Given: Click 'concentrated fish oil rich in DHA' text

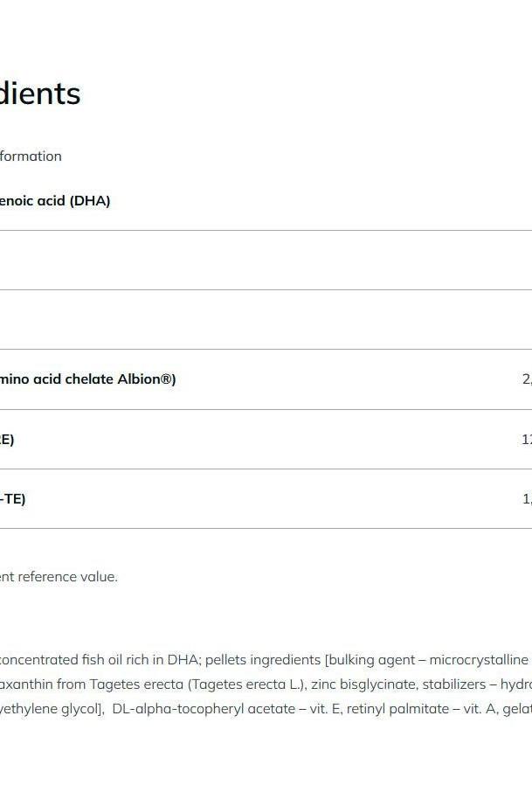Looking at the screenshot, I should (100, 660).
